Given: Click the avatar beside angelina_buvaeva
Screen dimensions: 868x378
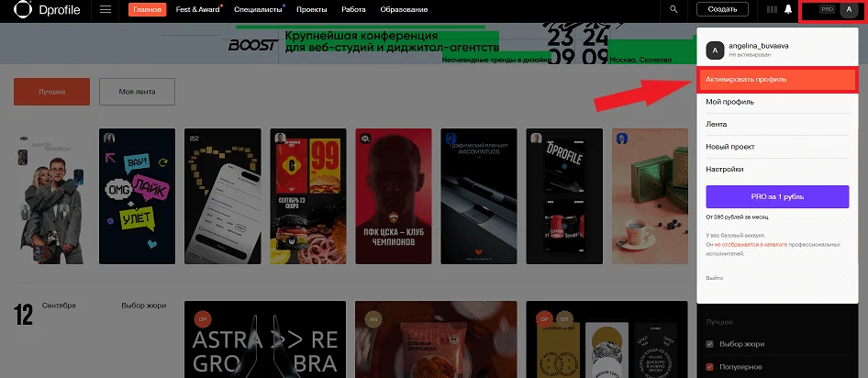Looking at the screenshot, I should (715, 50).
